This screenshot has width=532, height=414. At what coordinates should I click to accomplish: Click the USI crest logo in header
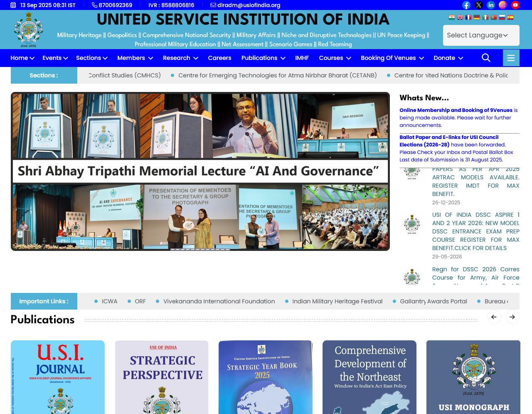[x=28, y=30]
